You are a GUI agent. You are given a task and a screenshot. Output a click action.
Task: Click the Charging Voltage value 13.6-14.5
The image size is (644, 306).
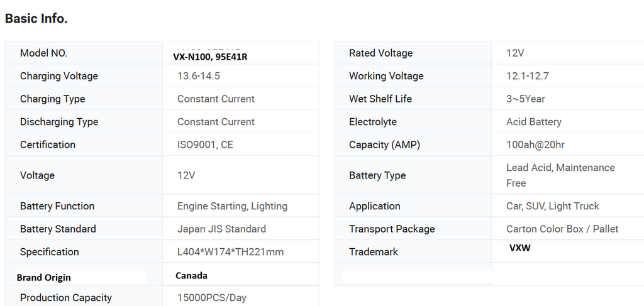tap(199, 76)
